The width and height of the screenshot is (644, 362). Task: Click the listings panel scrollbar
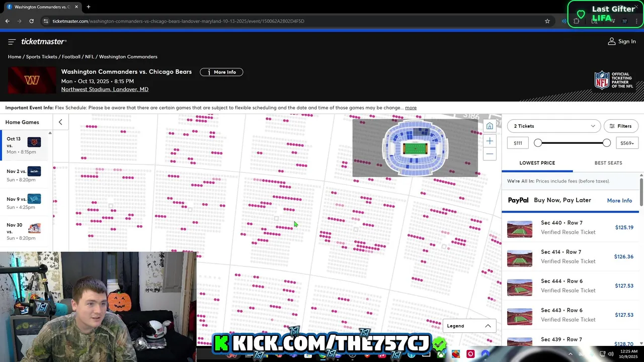point(641,191)
